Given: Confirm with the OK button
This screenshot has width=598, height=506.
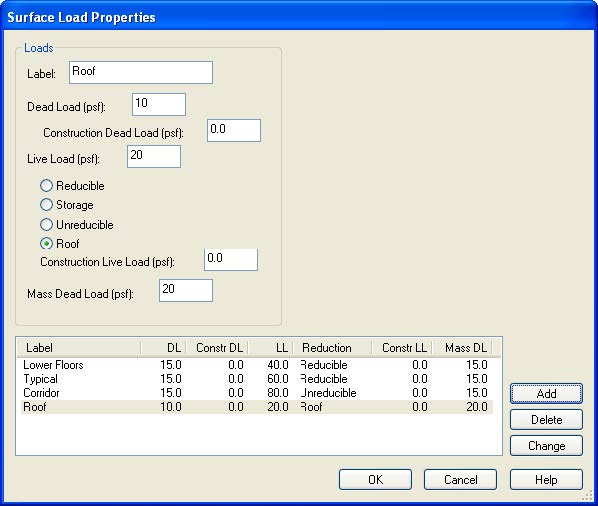Looking at the screenshot, I should (x=375, y=479).
